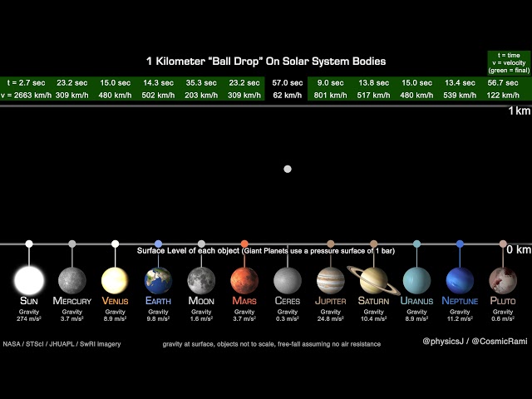Click the "801 km/h" Jupiter velocity

(x=331, y=96)
